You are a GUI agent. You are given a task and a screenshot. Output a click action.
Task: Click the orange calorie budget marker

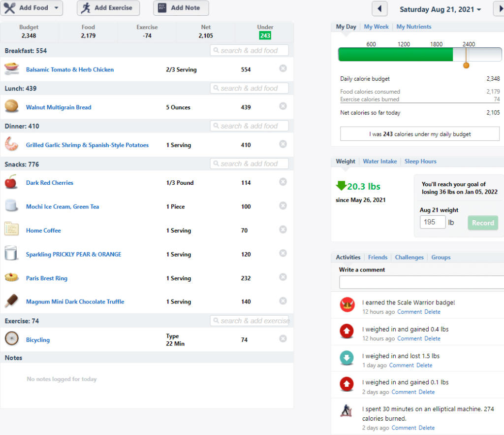coord(466,66)
